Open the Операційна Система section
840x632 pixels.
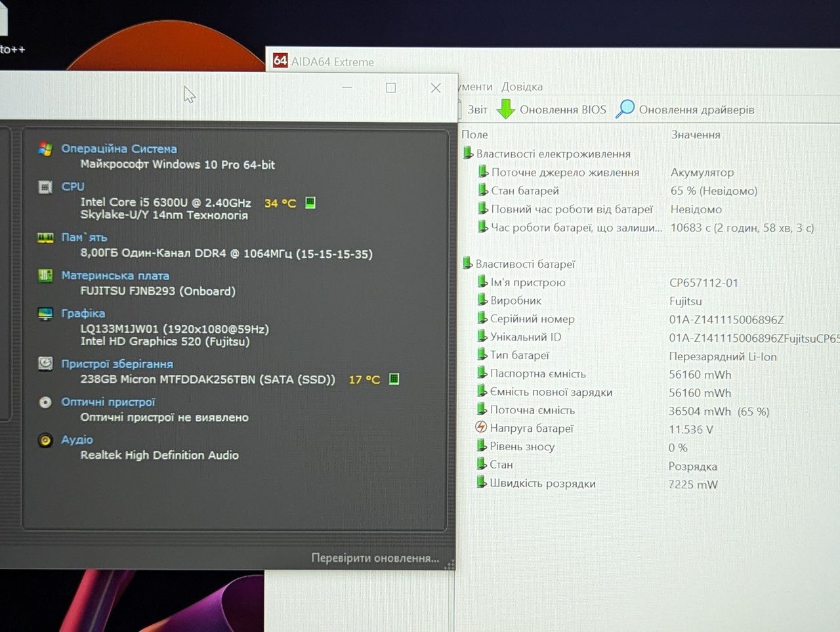click(119, 149)
